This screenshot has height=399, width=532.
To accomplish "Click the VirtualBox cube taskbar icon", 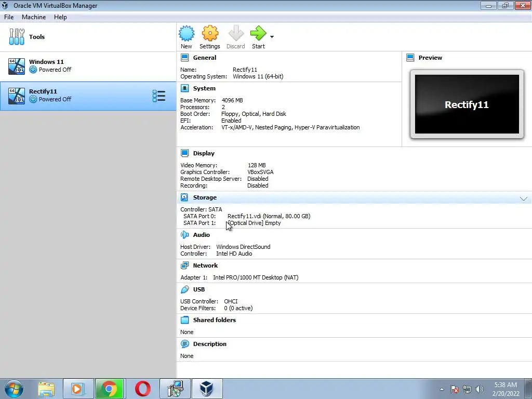I will [207, 389].
